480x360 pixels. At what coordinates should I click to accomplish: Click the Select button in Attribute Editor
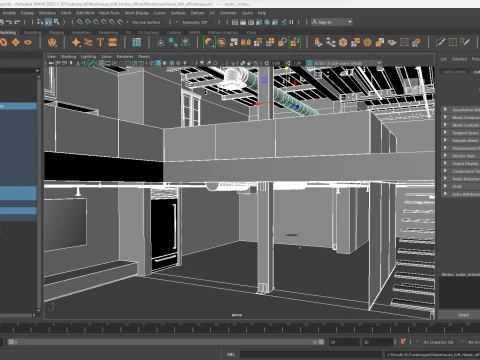pos(463,315)
